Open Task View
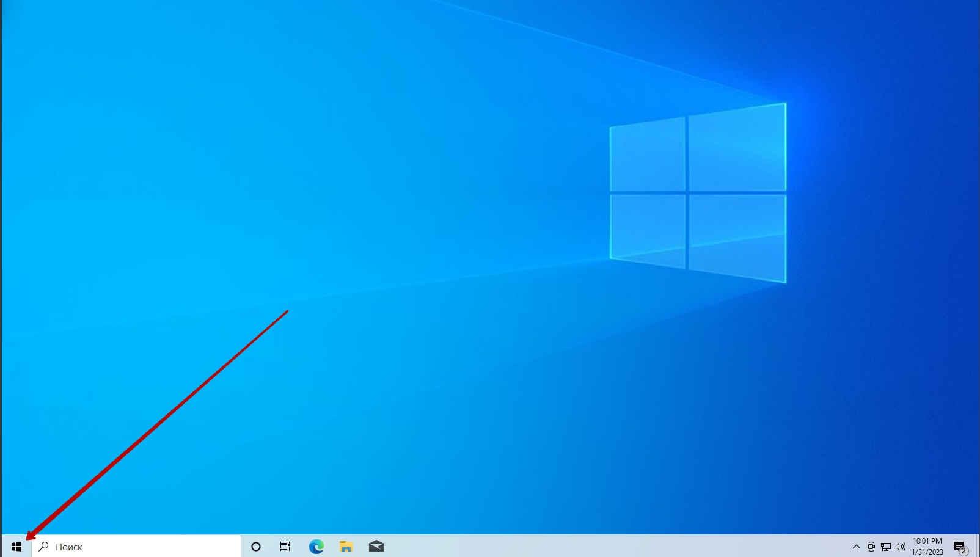 (285, 547)
